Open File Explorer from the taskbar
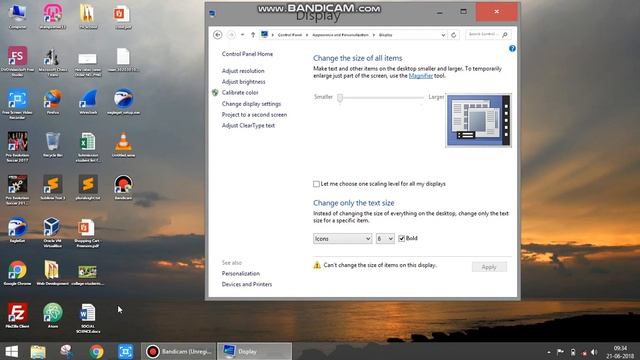 point(38,351)
